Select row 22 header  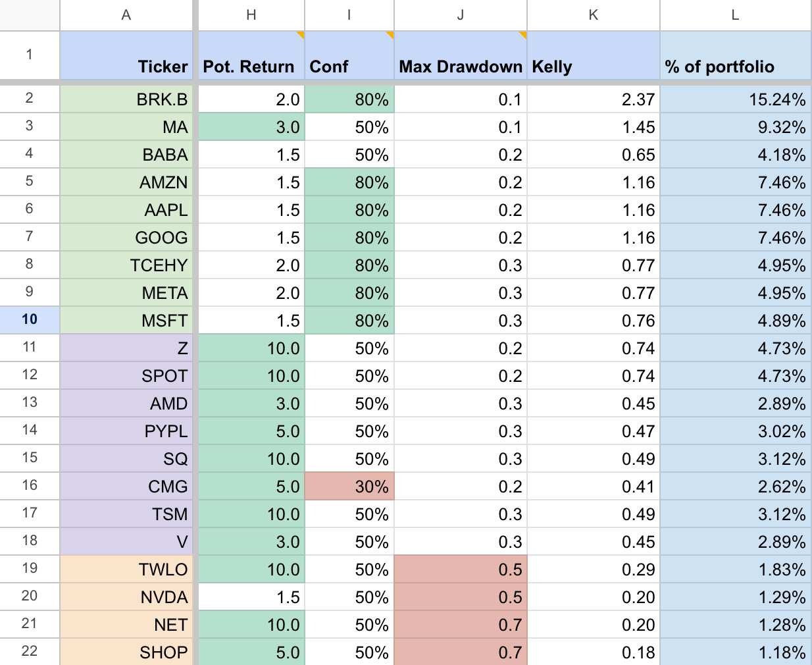pos(30,652)
